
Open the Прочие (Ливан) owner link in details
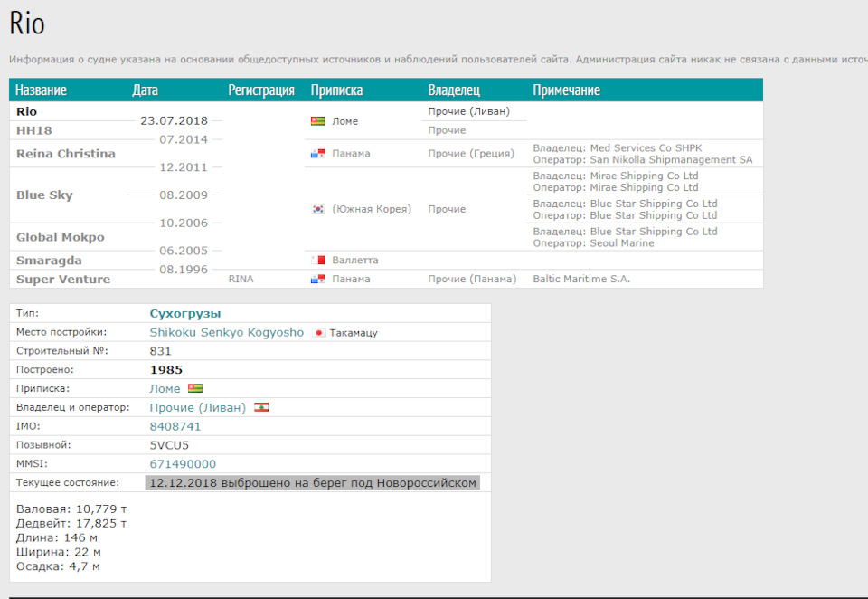click(198, 408)
